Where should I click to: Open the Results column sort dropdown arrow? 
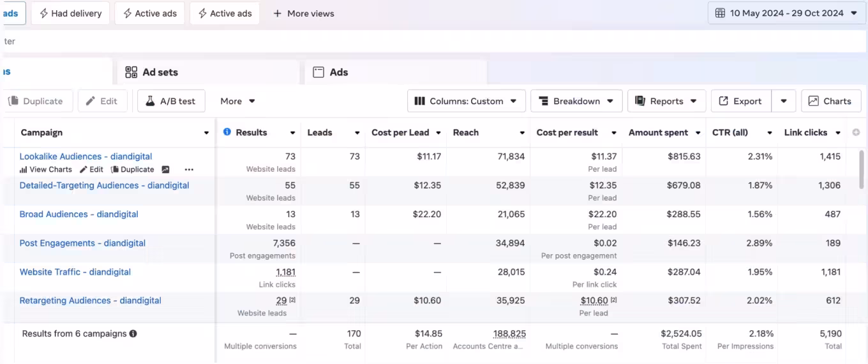tap(292, 133)
